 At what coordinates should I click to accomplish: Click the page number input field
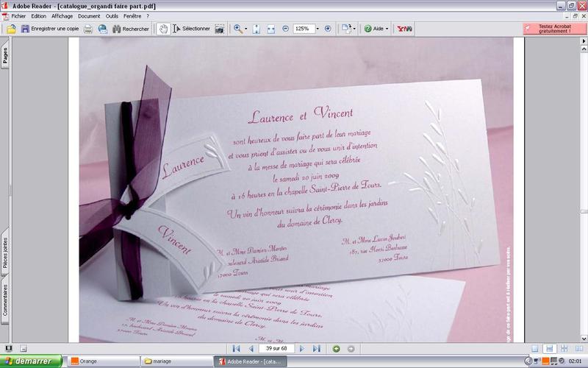(276, 348)
